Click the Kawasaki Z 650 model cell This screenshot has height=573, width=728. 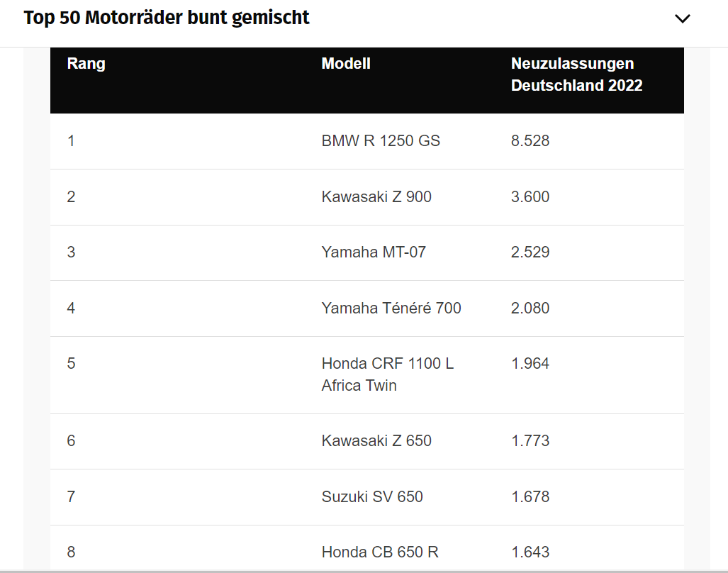tap(376, 440)
